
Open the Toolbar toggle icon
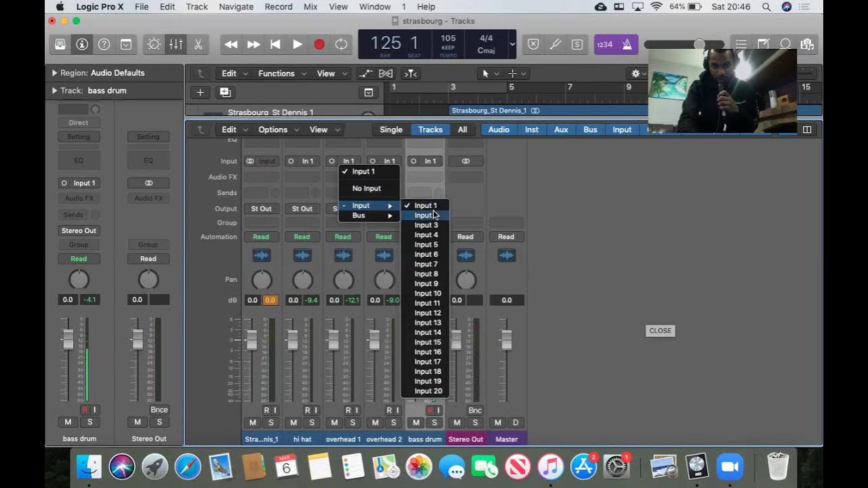[126, 45]
